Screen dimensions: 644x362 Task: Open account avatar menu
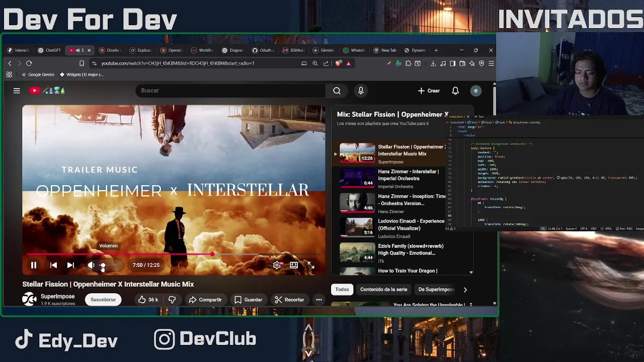pyautogui.click(x=475, y=90)
